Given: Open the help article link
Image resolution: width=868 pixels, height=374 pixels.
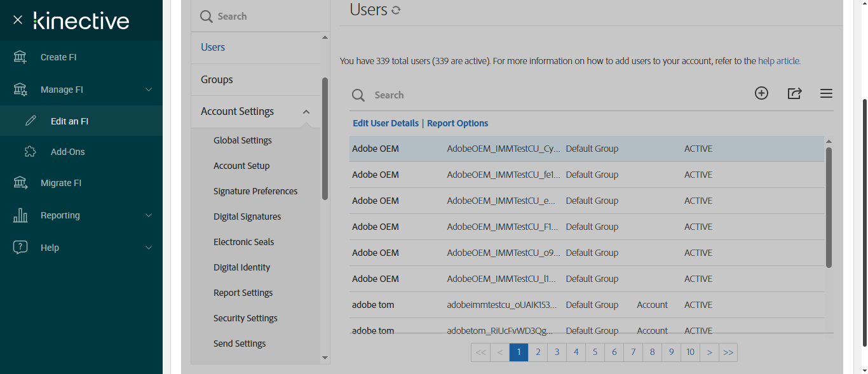Looking at the screenshot, I should [x=779, y=61].
